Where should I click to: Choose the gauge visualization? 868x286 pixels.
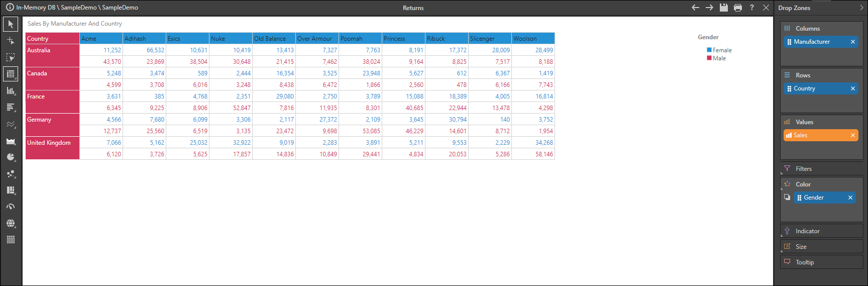pos(11,207)
